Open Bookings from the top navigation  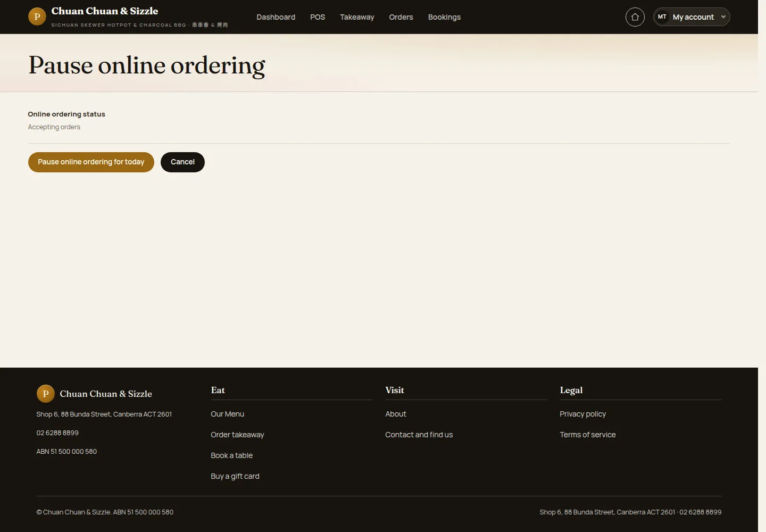444,17
